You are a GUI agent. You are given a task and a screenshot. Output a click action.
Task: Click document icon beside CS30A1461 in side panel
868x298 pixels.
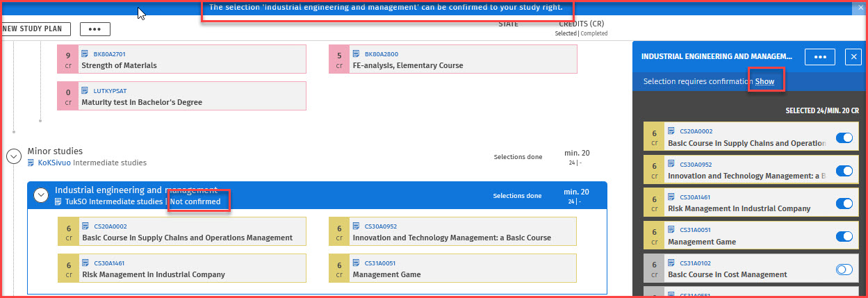point(671,197)
